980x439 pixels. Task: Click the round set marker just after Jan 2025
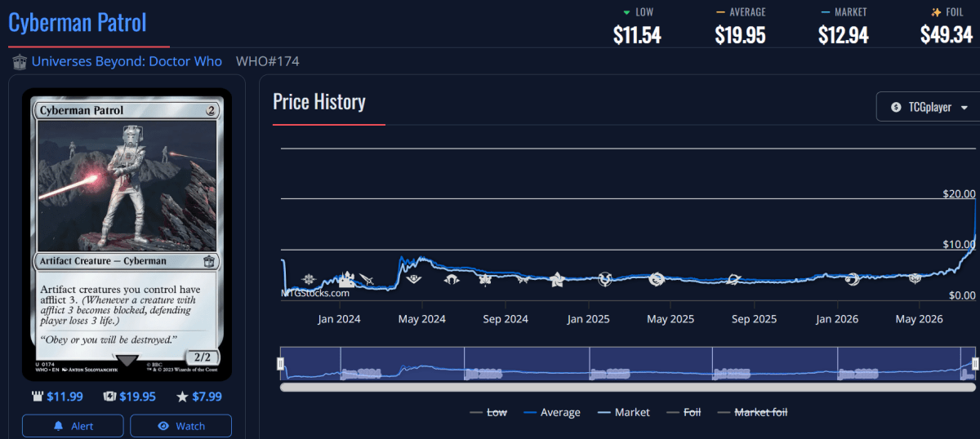[x=605, y=279]
